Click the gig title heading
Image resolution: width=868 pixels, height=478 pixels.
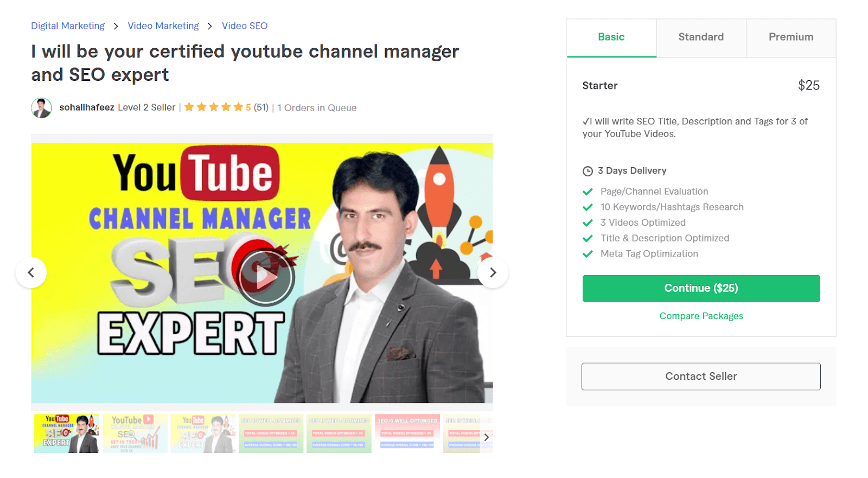coord(245,63)
